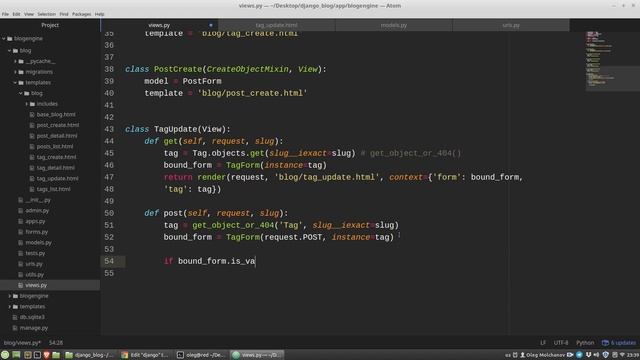Collapse the blog app folder chevron
This screenshot has height=360, width=640.
pos(9,51)
